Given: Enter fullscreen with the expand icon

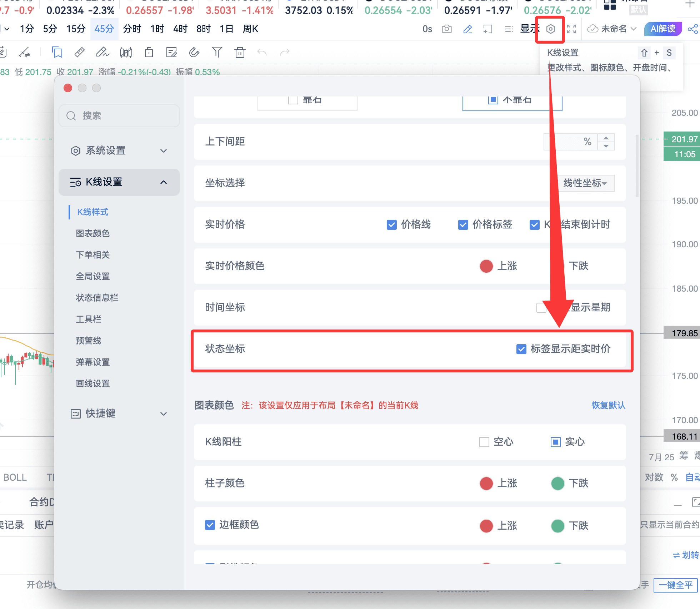Looking at the screenshot, I should (571, 29).
